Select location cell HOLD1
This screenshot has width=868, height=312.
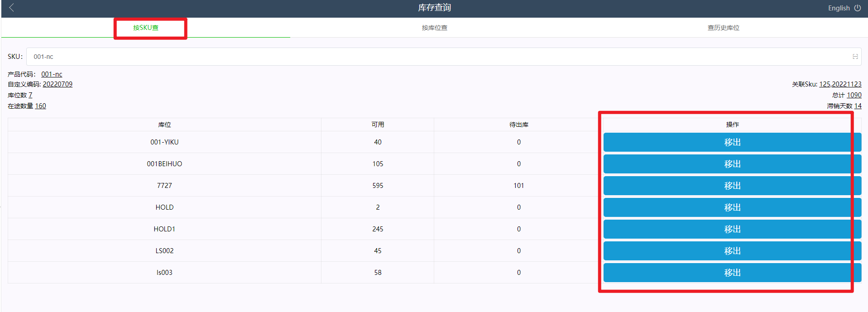pyautogui.click(x=164, y=229)
